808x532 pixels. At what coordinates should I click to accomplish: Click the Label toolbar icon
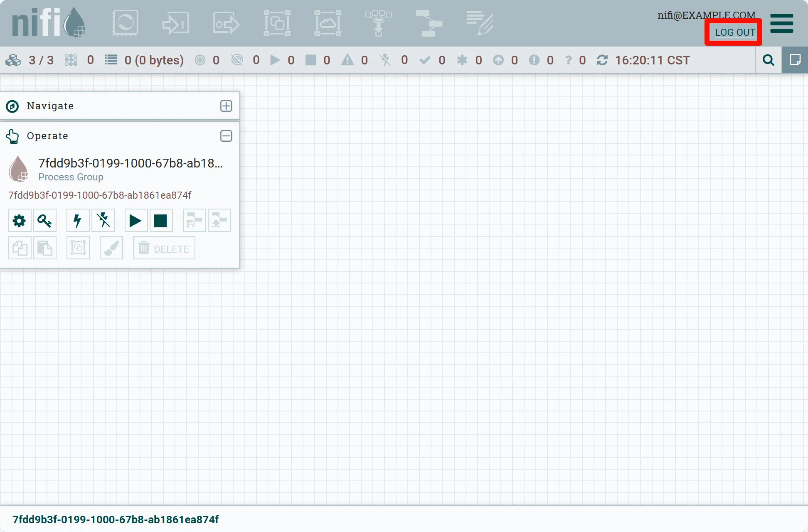(480, 23)
